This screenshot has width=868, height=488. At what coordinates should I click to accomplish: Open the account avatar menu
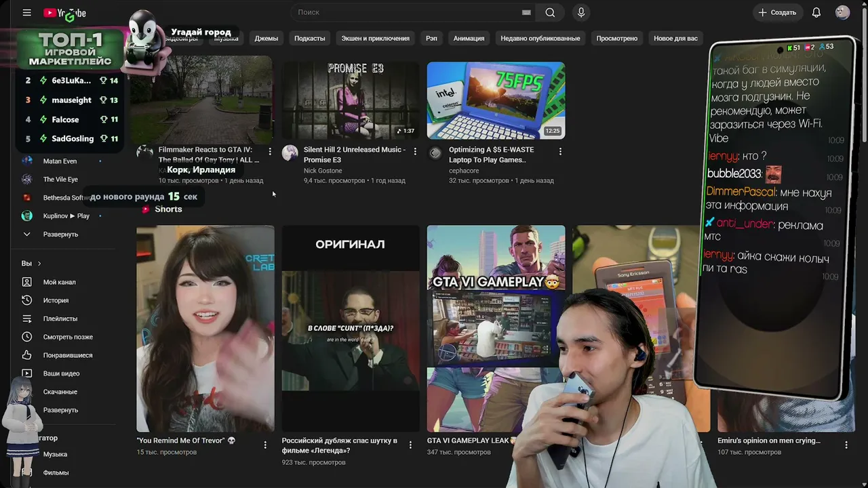pyautogui.click(x=842, y=12)
